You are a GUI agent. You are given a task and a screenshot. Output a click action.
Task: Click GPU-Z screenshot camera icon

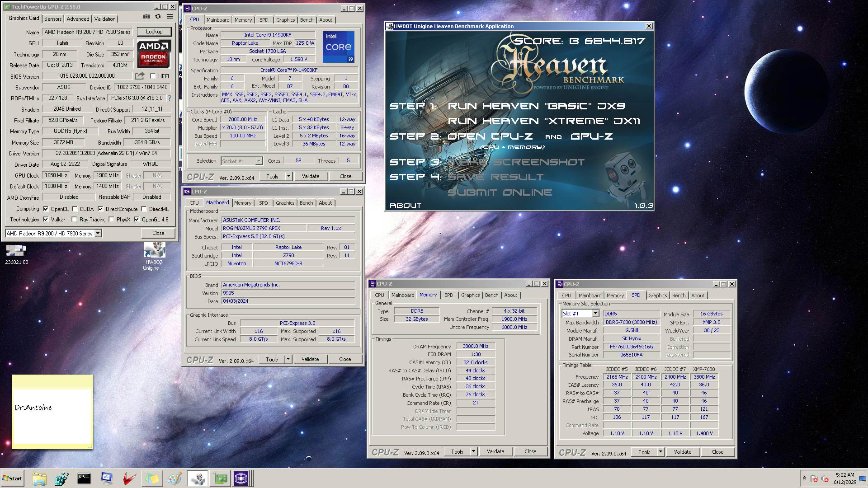pyautogui.click(x=146, y=16)
